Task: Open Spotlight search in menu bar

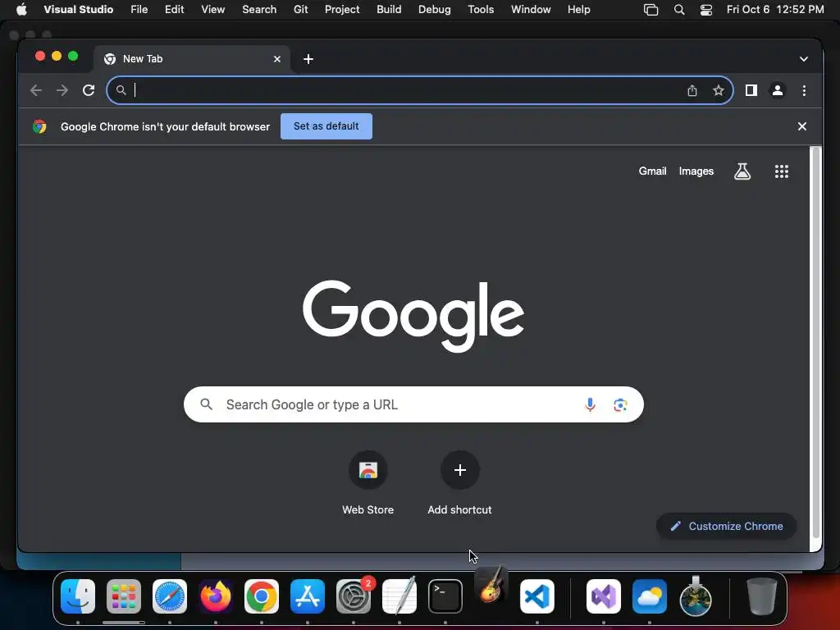Action: pos(678,10)
